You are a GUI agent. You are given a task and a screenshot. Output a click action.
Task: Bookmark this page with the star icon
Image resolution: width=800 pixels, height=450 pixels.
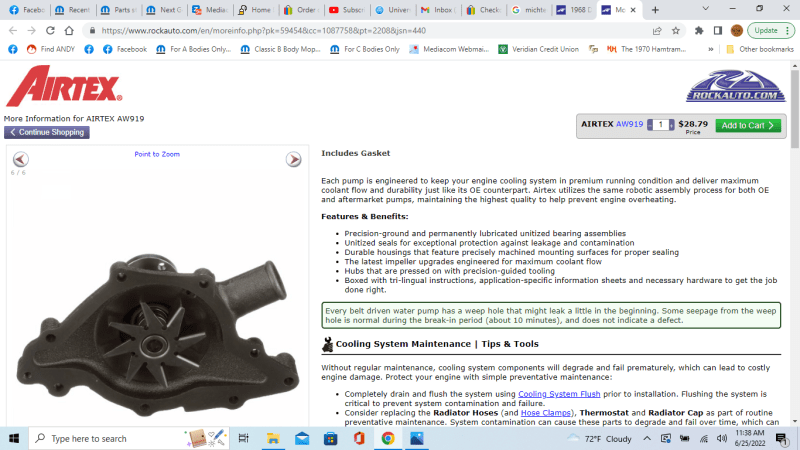point(677,31)
